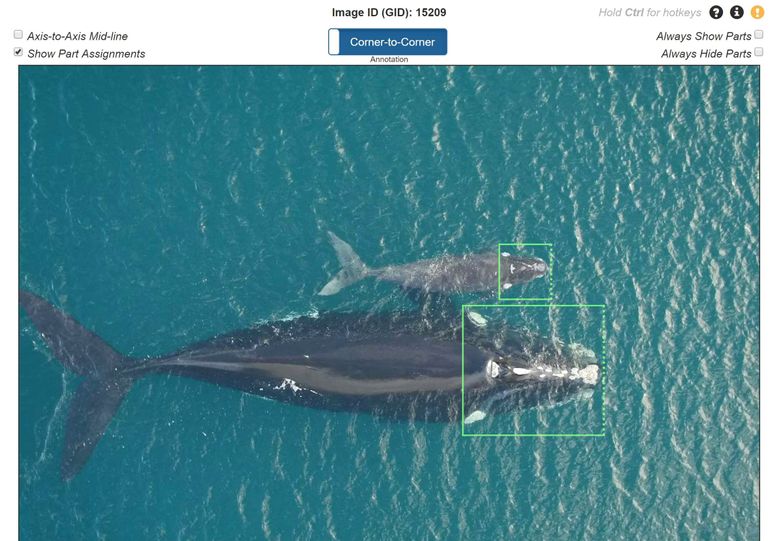Click the Image ID (GID): 15209 text
Image resolution: width=780 pixels, height=541 pixels.
coord(389,12)
